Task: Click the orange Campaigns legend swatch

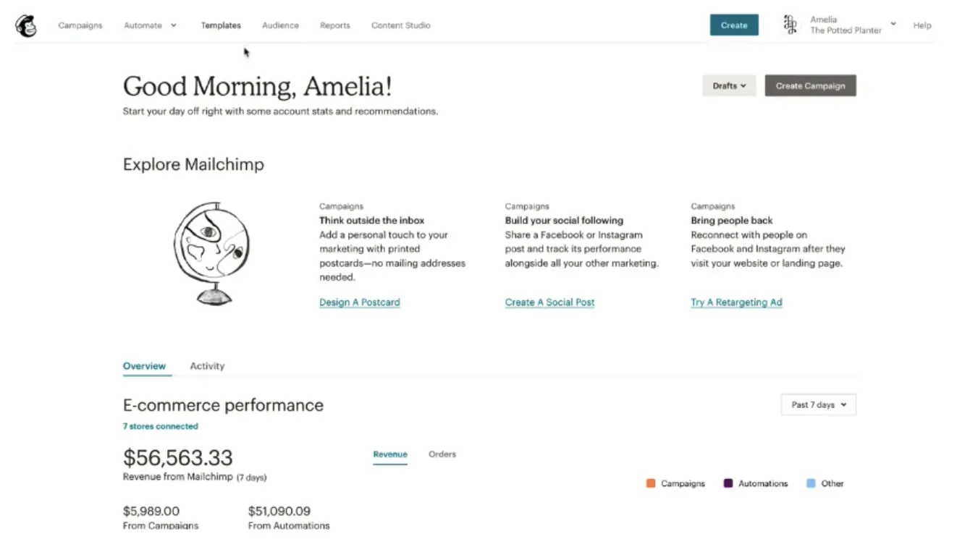Action: point(651,483)
